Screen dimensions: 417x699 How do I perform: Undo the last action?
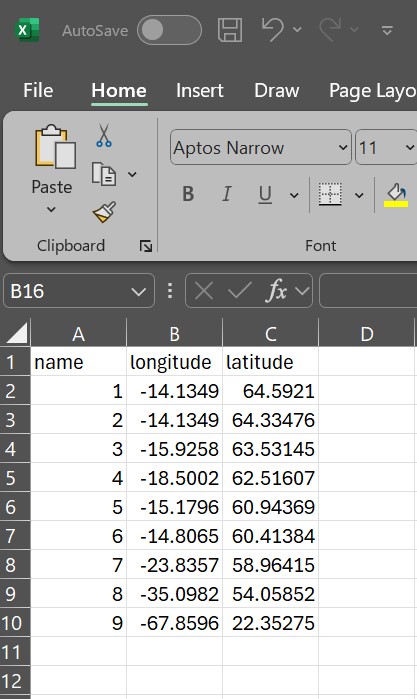(x=272, y=30)
